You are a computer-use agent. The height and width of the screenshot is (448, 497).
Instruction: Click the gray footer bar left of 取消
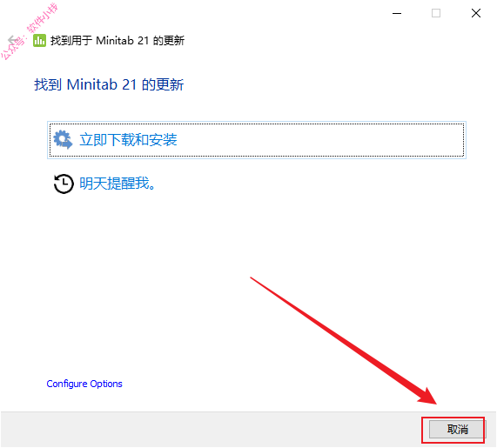pos(211,430)
